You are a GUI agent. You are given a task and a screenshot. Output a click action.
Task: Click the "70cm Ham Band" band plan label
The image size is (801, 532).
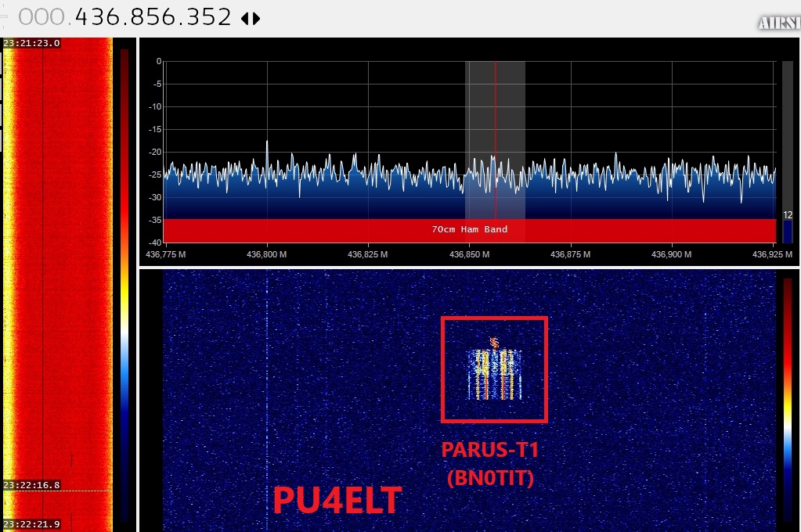470,230
